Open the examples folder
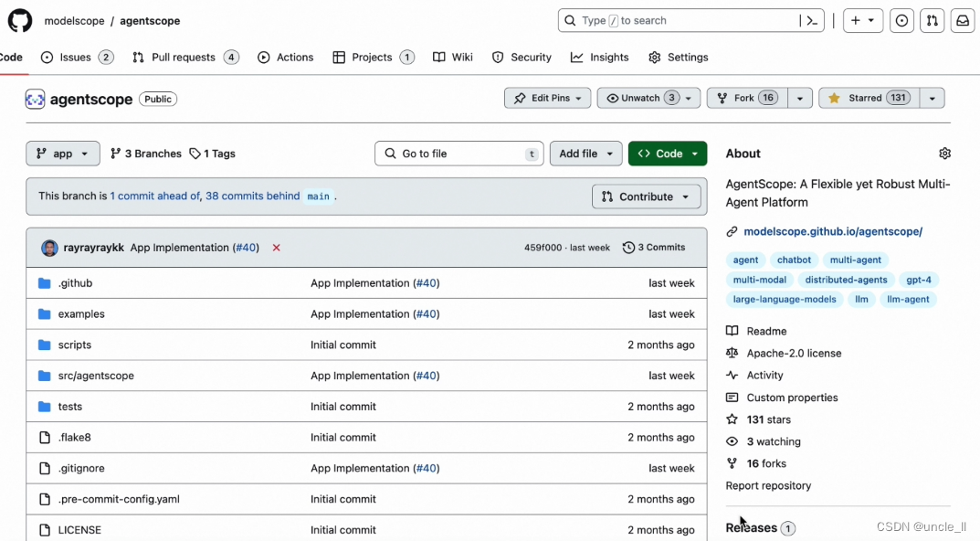 pyautogui.click(x=81, y=314)
